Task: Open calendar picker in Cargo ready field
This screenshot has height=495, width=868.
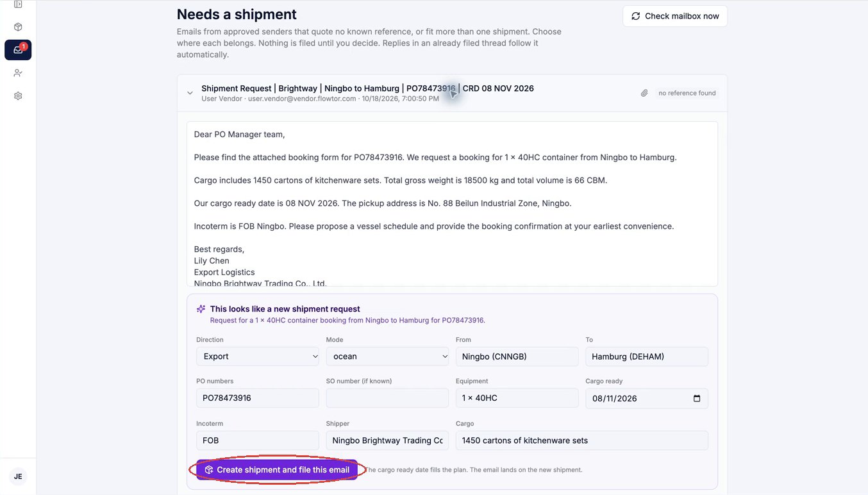Action: tap(697, 398)
